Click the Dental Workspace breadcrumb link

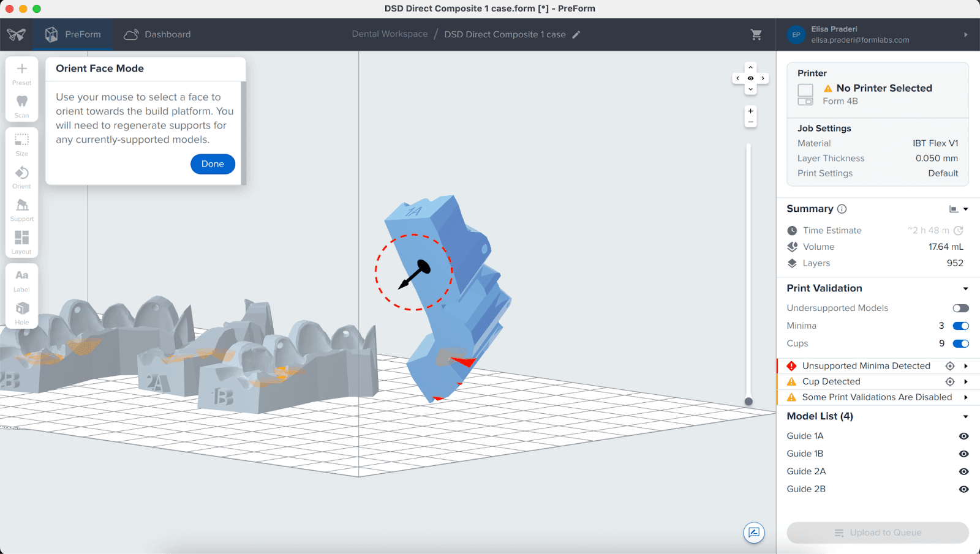point(390,34)
